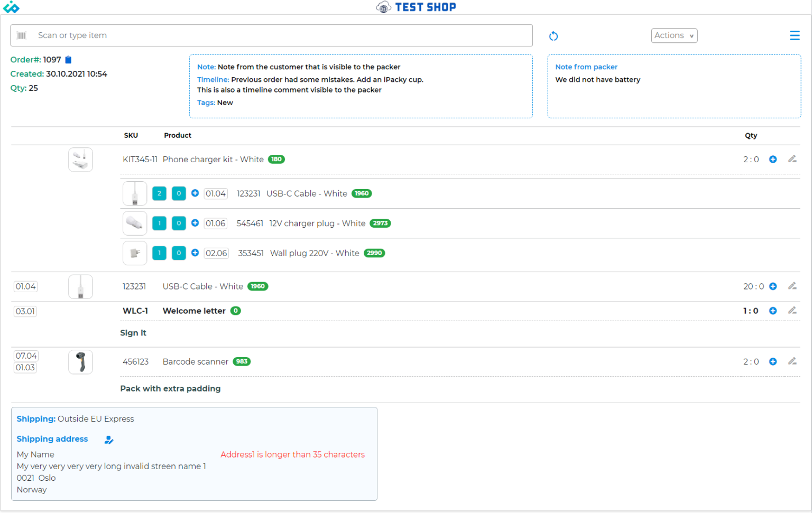This screenshot has height=513, width=812.
Task: Click the Sign it instruction under Welcome letter
Action: 133,333
